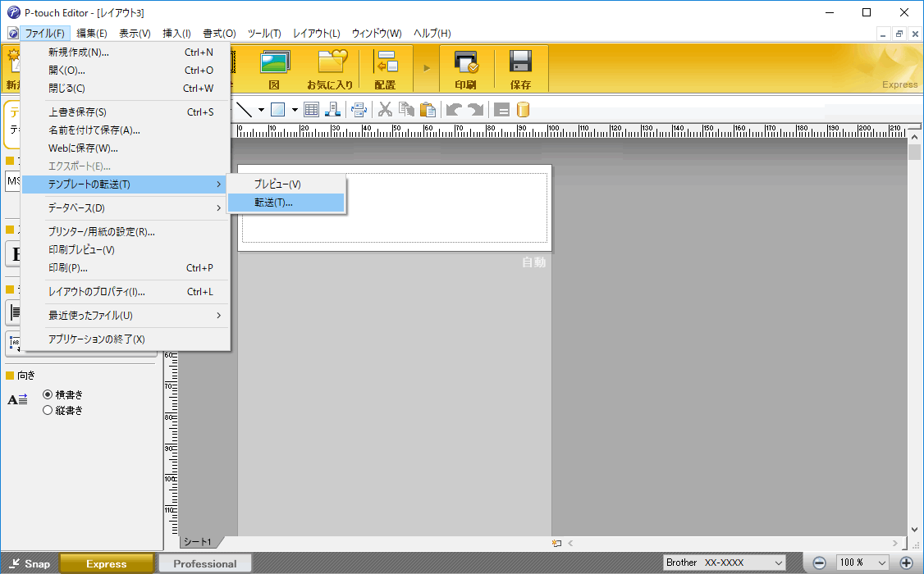924x574 pixels.
Task: Click the yellow database cylinder icon
Action: pyautogui.click(x=523, y=110)
